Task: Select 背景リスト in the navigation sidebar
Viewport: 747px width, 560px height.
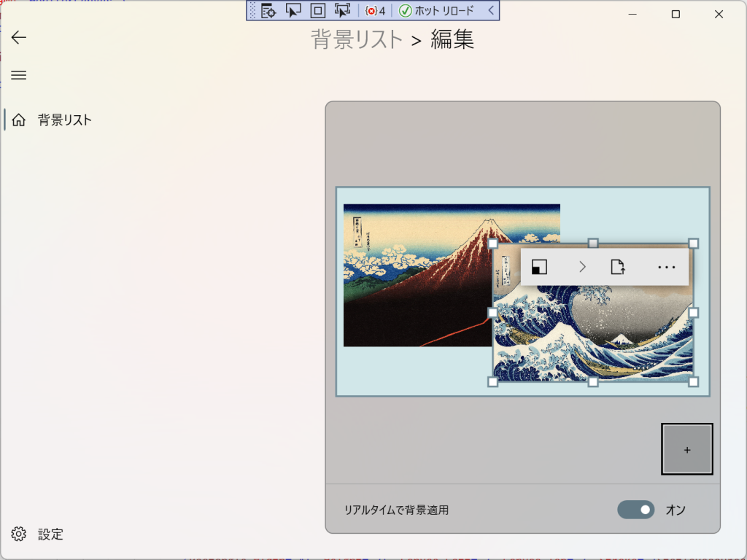Action: coord(52,120)
